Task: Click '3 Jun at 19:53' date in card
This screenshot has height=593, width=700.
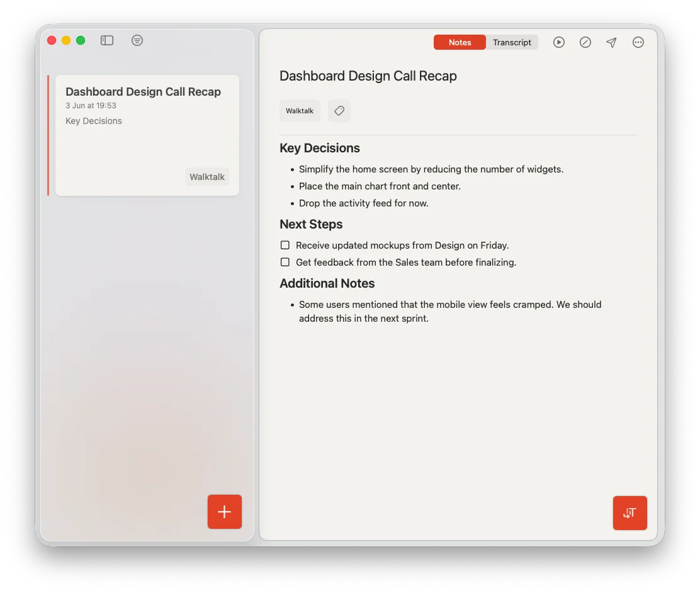Action: point(91,105)
